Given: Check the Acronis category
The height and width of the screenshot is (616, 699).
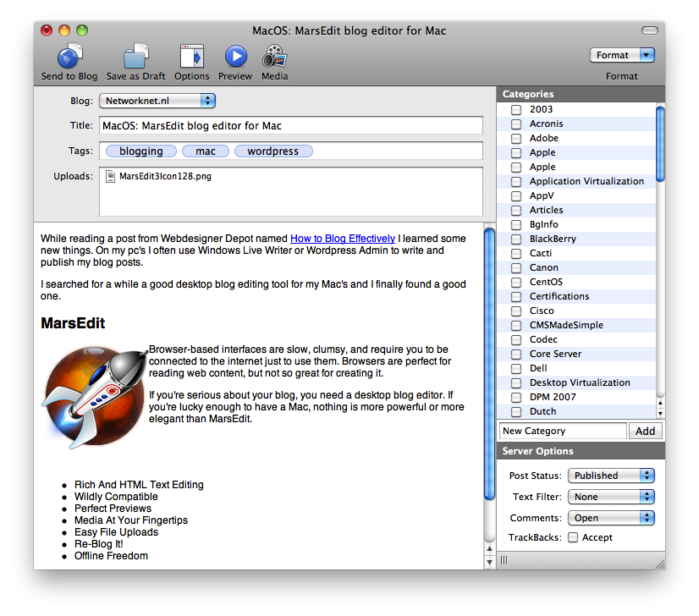Looking at the screenshot, I should 516,124.
